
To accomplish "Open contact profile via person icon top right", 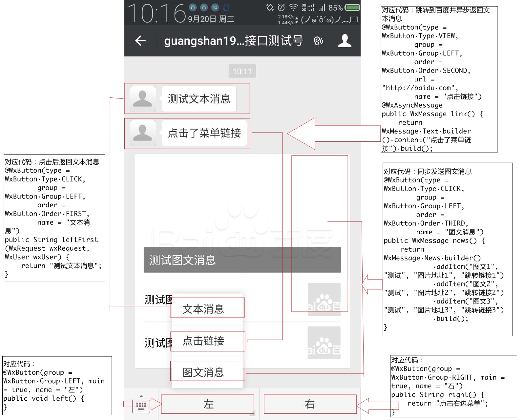I will coord(345,41).
